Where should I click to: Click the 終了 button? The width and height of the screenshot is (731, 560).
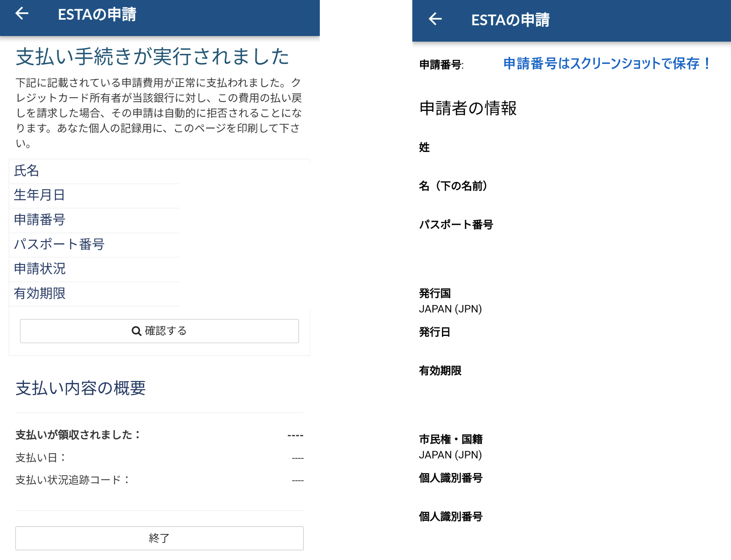(x=159, y=538)
